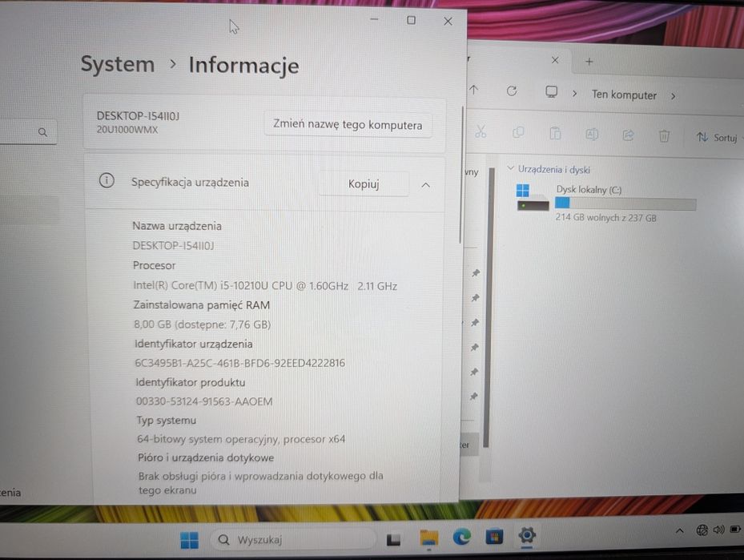
Task: Click the Settings window vertical scrollbar
Action: point(460,175)
